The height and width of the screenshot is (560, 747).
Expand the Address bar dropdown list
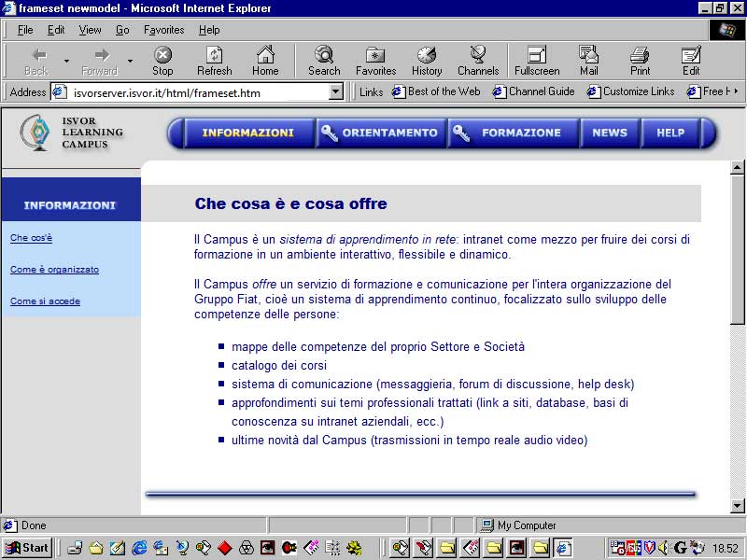click(336, 91)
